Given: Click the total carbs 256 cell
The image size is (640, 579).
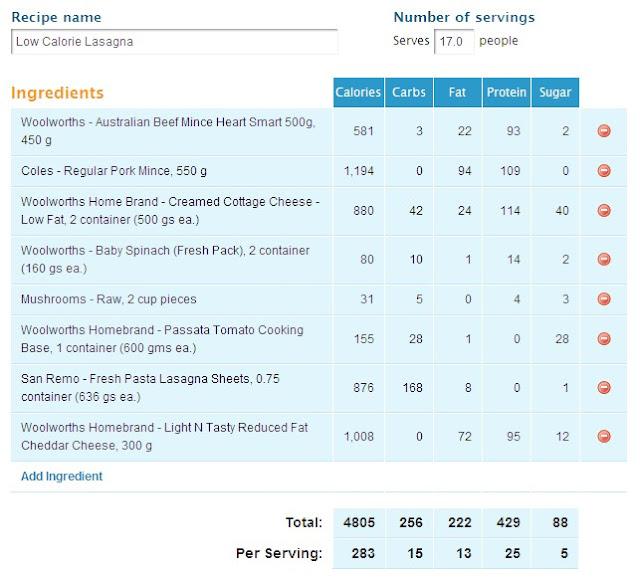Looking at the screenshot, I should click(411, 522).
